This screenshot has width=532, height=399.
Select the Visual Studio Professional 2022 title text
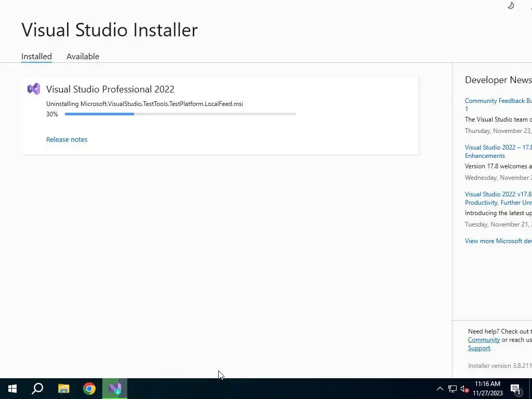pos(110,89)
